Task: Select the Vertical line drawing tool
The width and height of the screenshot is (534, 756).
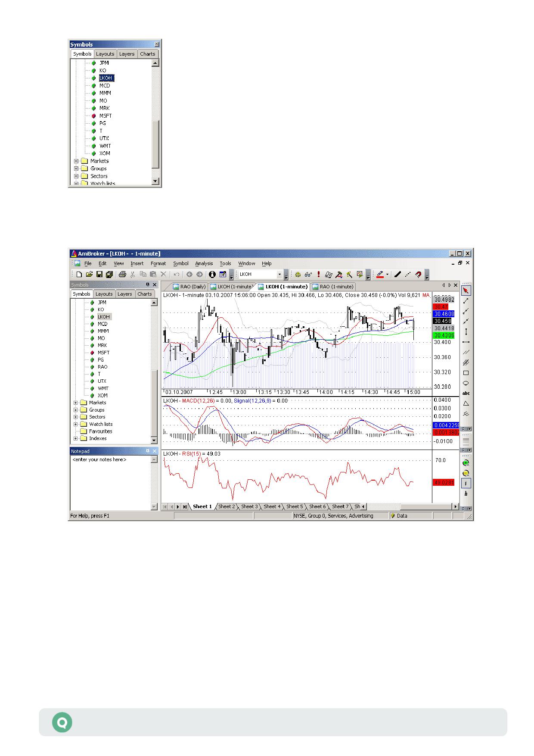Action: tap(466, 332)
